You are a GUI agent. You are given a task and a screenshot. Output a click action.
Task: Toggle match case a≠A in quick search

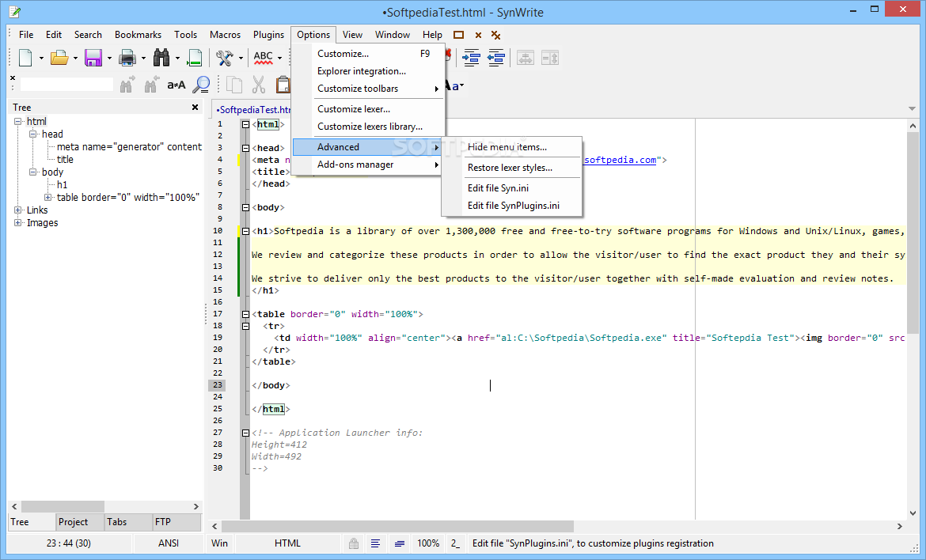point(176,85)
